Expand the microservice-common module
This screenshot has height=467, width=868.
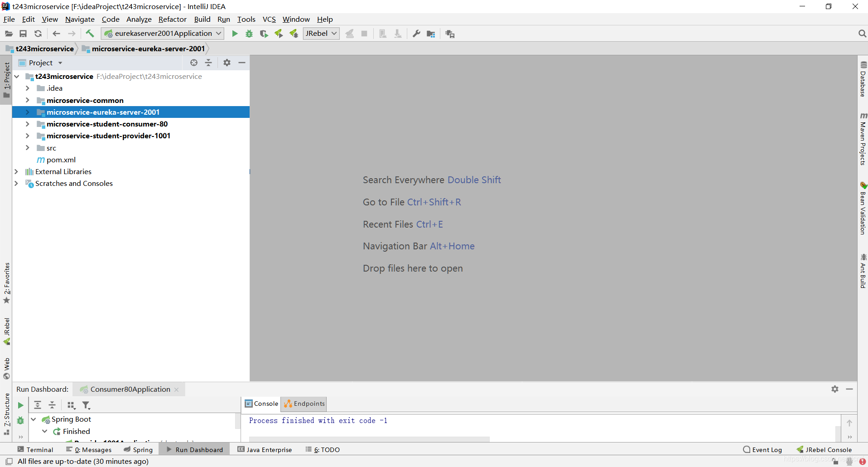28,100
